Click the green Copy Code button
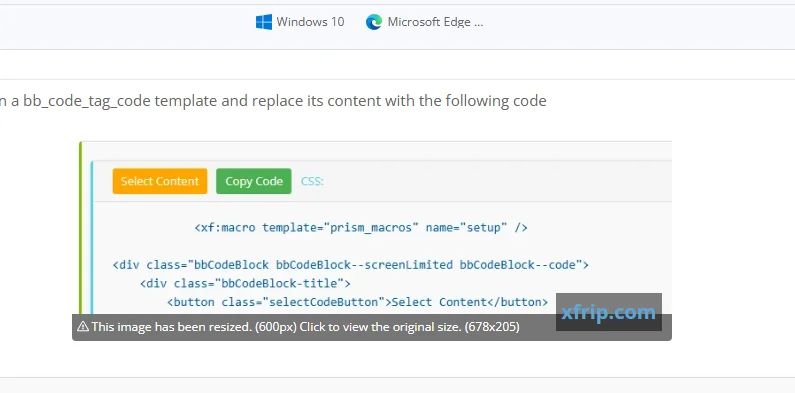Image resolution: width=795 pixels, height=393 pixels. pyautogui.click(x=254, y=181)
